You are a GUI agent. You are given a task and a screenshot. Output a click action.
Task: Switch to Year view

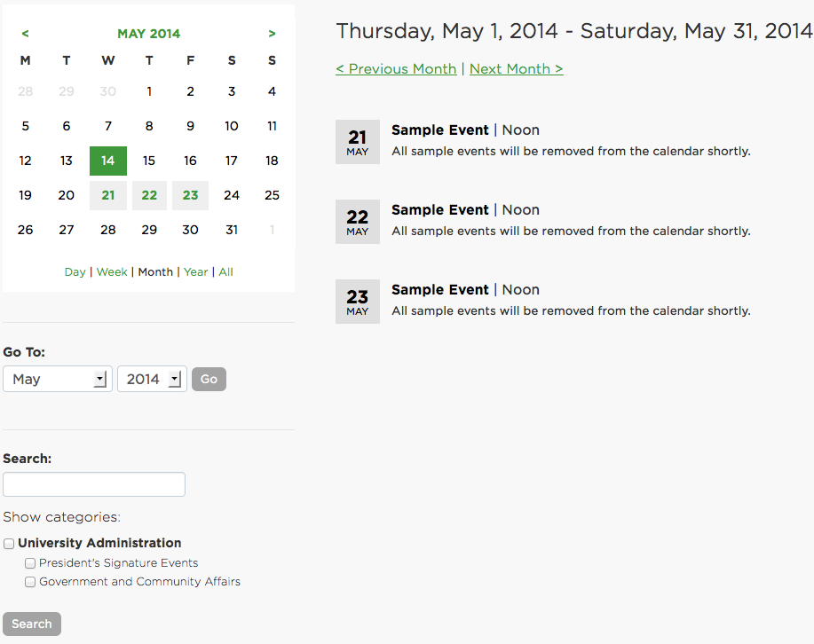click(x=195, y=272)
